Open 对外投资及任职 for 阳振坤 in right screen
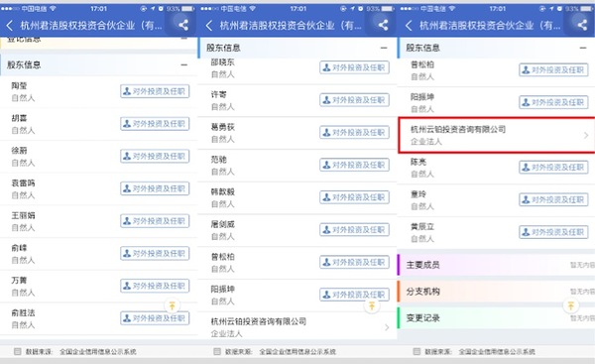 click(x=553, y=102)
